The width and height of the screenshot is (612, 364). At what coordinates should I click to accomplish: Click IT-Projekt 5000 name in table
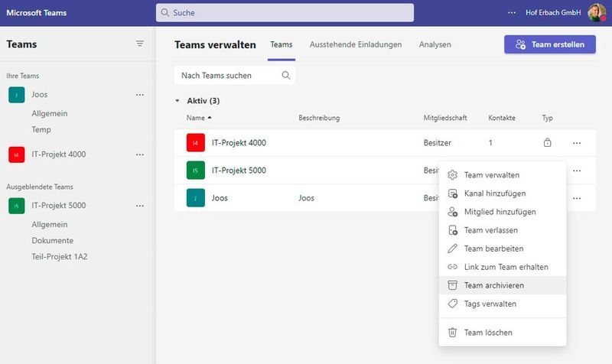click(239, 170)
